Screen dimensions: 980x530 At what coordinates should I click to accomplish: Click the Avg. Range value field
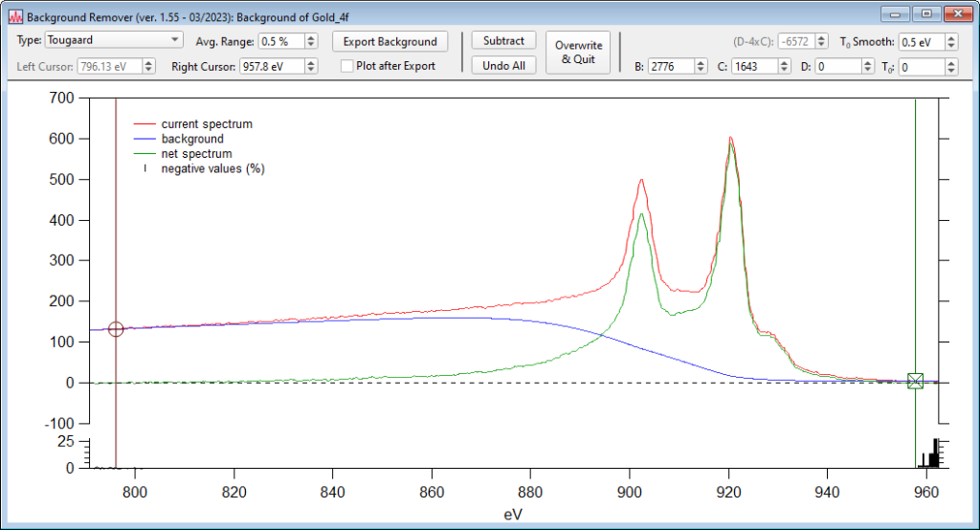pos(280,42)
